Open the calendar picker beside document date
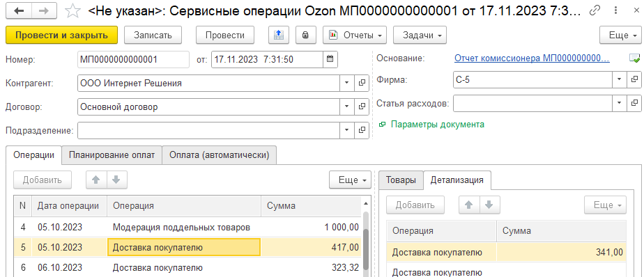The image size is (644, 277). click(330, 59)
